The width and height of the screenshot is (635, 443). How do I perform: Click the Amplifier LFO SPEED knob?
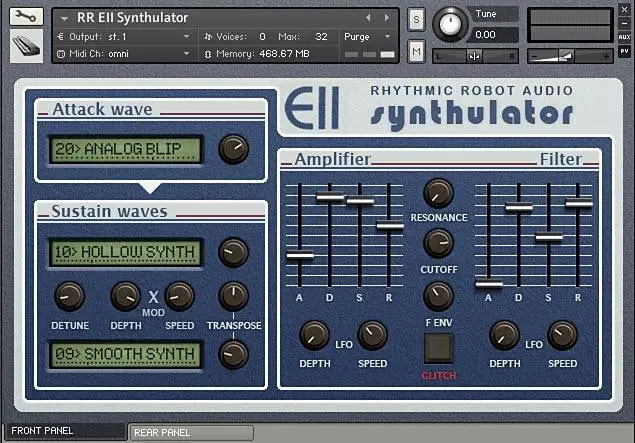[373, 336]
